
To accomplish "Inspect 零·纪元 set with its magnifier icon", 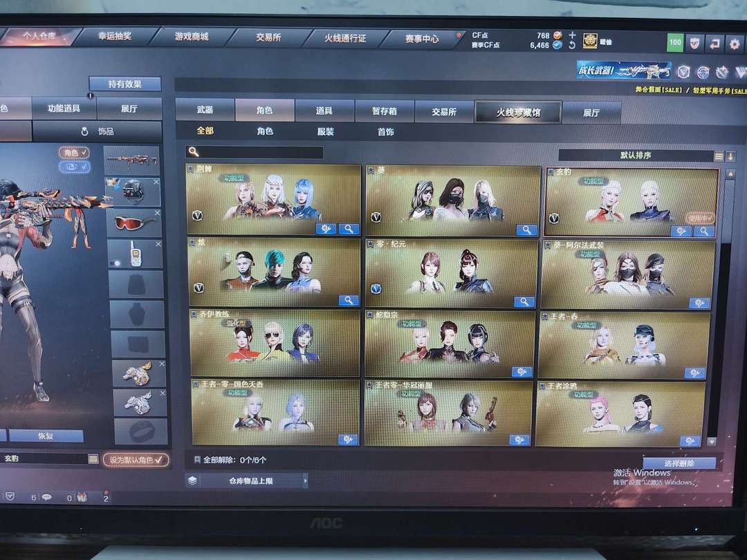I will click(x=524, y=301).
